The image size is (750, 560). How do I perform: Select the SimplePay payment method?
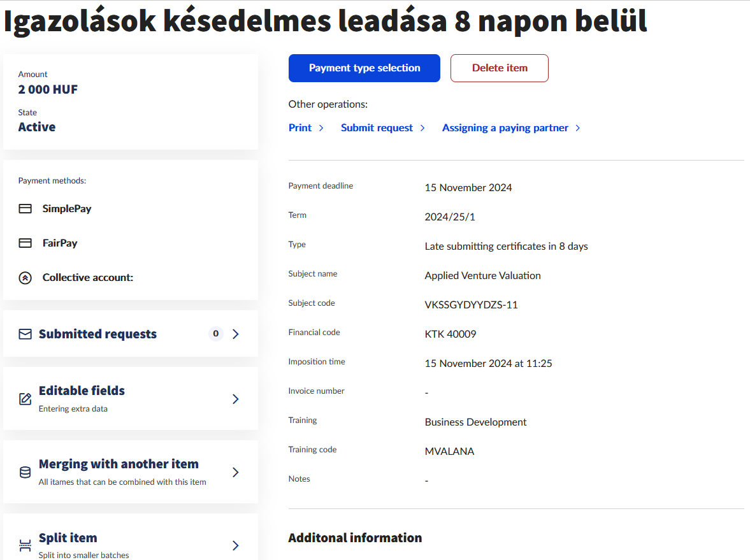click(67, 209)
